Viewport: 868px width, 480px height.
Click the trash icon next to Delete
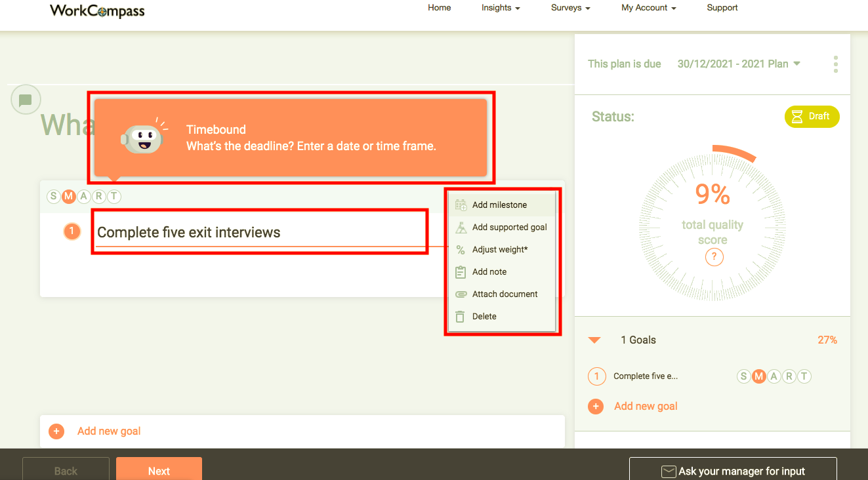[x=460, y=316]
